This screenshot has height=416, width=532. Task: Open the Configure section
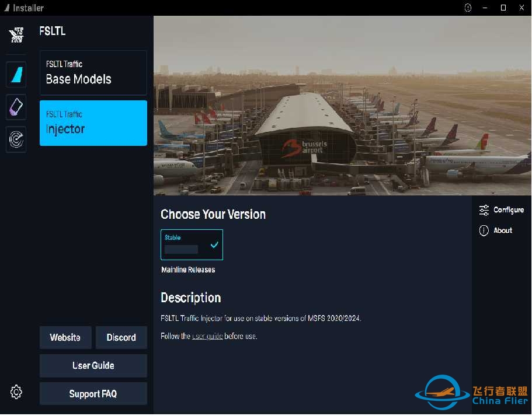click(x=502, y=210)
